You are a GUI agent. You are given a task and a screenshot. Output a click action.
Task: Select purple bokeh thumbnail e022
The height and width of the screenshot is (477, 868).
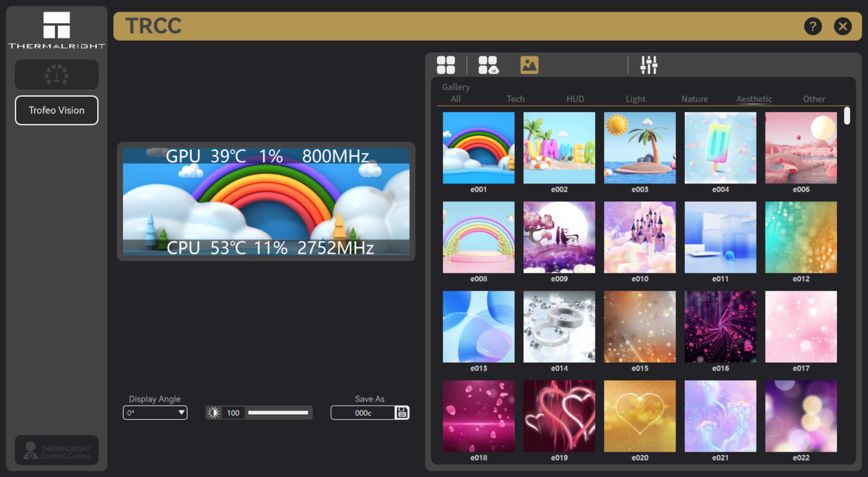click(801, 416)
